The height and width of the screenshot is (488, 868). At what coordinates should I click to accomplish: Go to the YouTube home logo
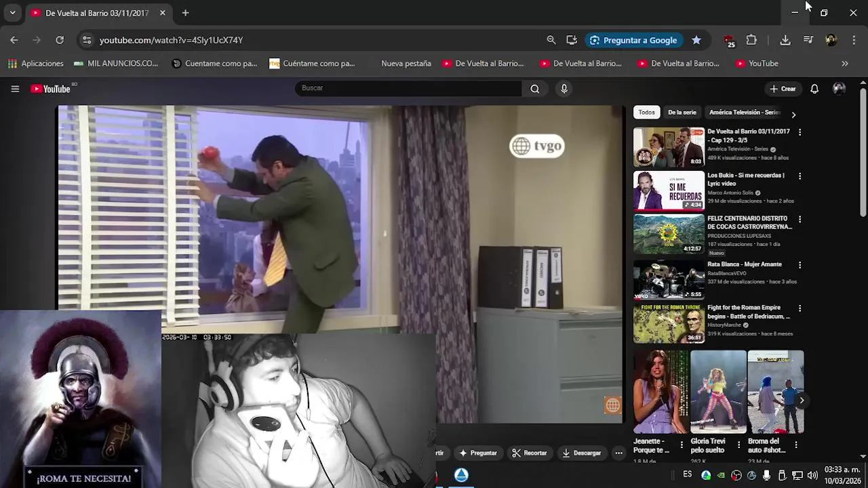coord(51,89)
